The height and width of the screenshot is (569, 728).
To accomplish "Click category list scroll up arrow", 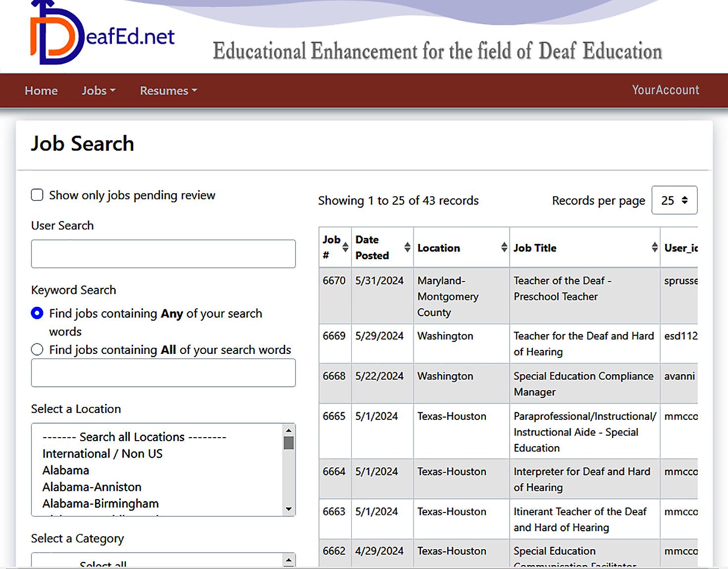I will [x=289, y=560].
